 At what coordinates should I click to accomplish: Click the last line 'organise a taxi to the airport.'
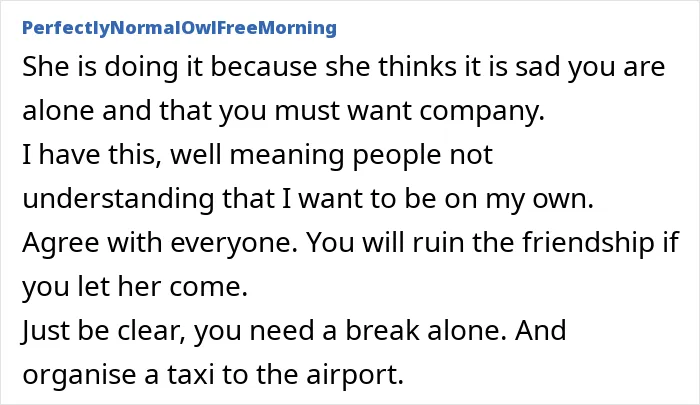pyautogui.click(x=213, y=374)
